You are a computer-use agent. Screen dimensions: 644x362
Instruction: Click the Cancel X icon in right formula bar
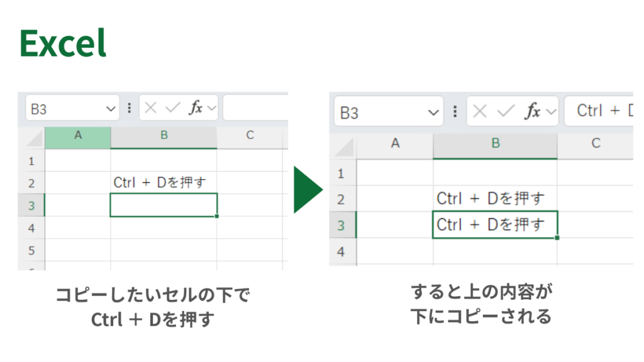click(480, 112)
